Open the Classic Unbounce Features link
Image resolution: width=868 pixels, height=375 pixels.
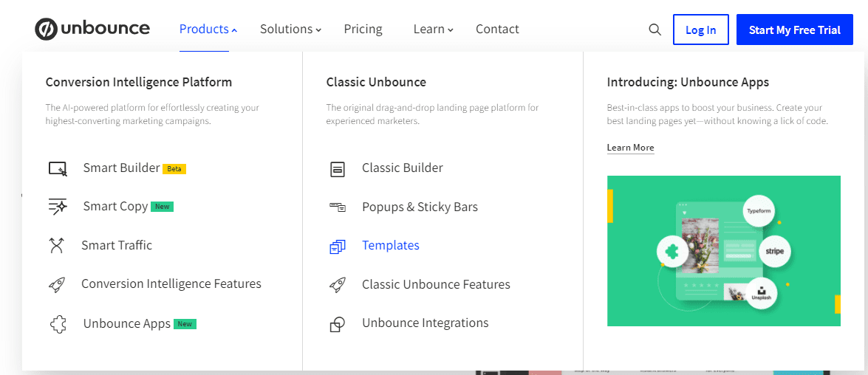click(436, 284)
